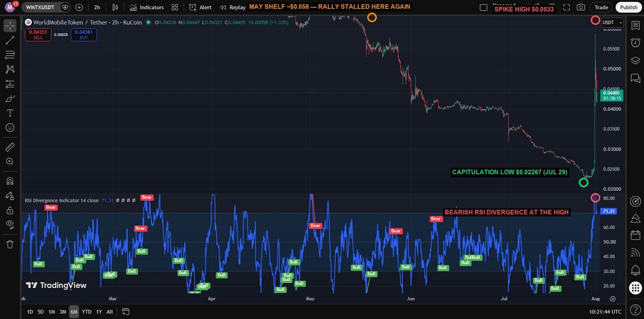Click the WorldMobileToken / Tether title

[70, 23]
